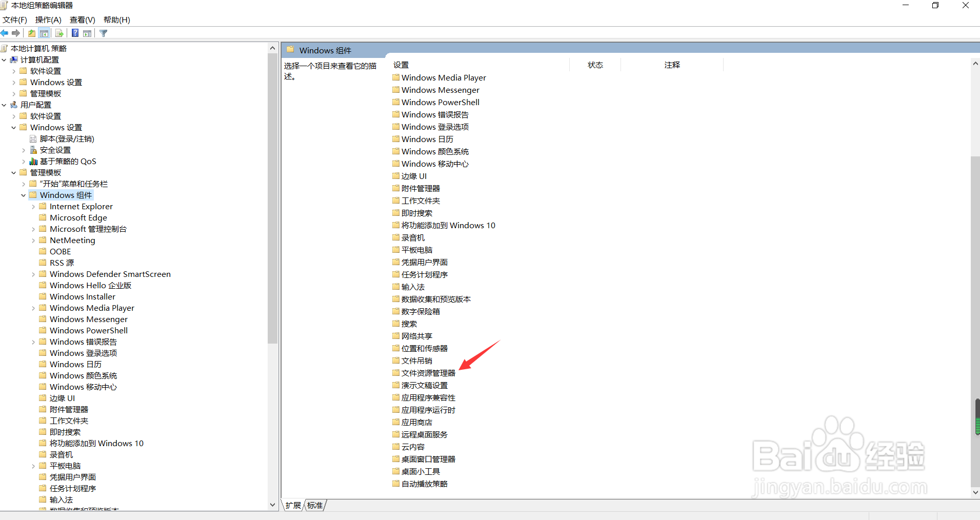Select 应用程序兼容性 in settings list
Viewport: 980px width, 520px height.
[x=428, y=398]
